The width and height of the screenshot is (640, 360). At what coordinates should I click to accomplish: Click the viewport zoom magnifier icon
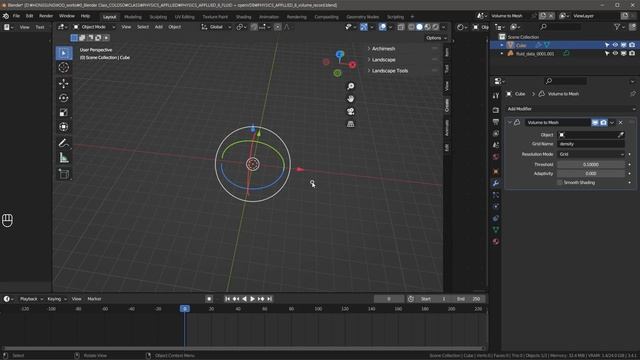point(351,86)
